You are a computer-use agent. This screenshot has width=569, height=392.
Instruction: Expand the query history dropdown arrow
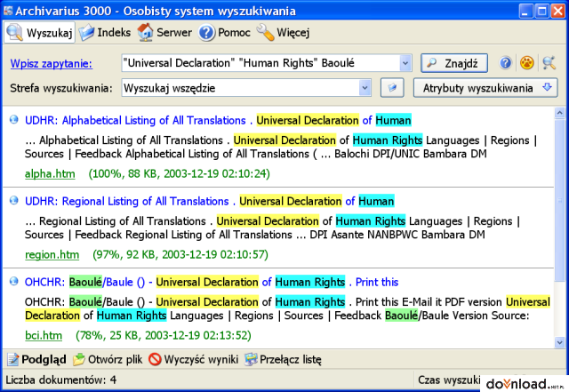[405, 63]
